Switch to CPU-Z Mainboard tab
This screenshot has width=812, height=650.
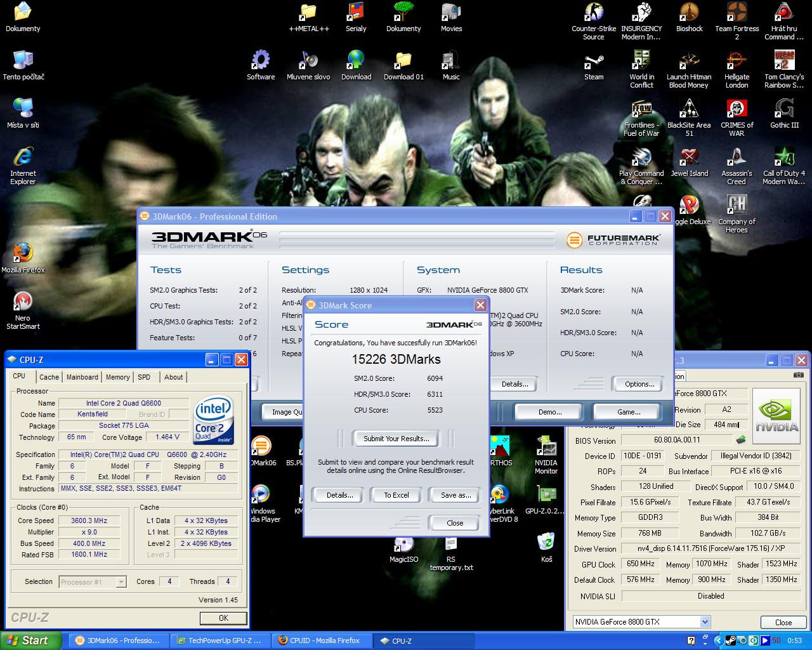coord(82,377)
